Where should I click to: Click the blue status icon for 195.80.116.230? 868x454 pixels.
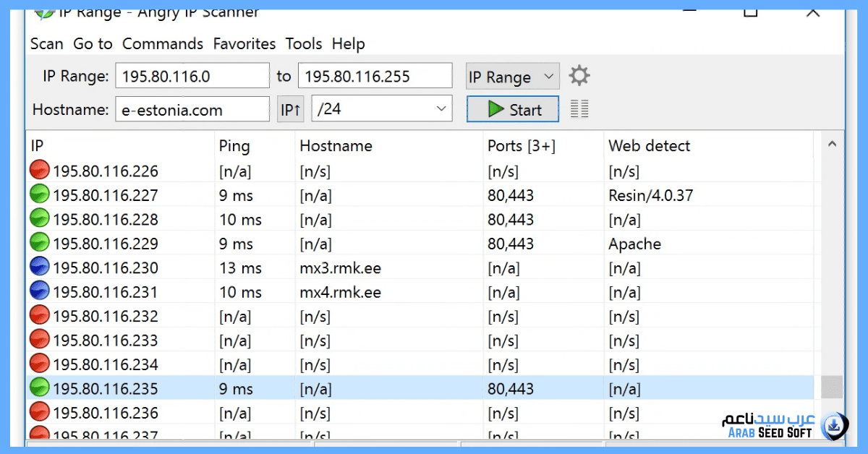40,267
